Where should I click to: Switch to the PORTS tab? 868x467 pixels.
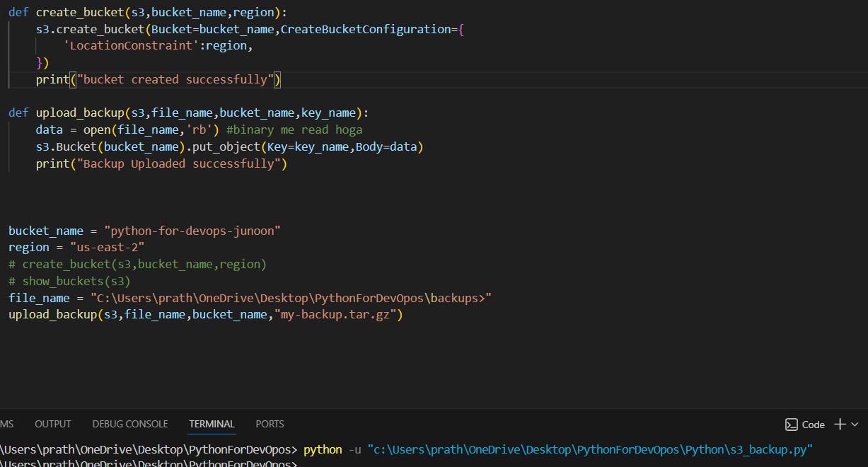tap(270, 424)
